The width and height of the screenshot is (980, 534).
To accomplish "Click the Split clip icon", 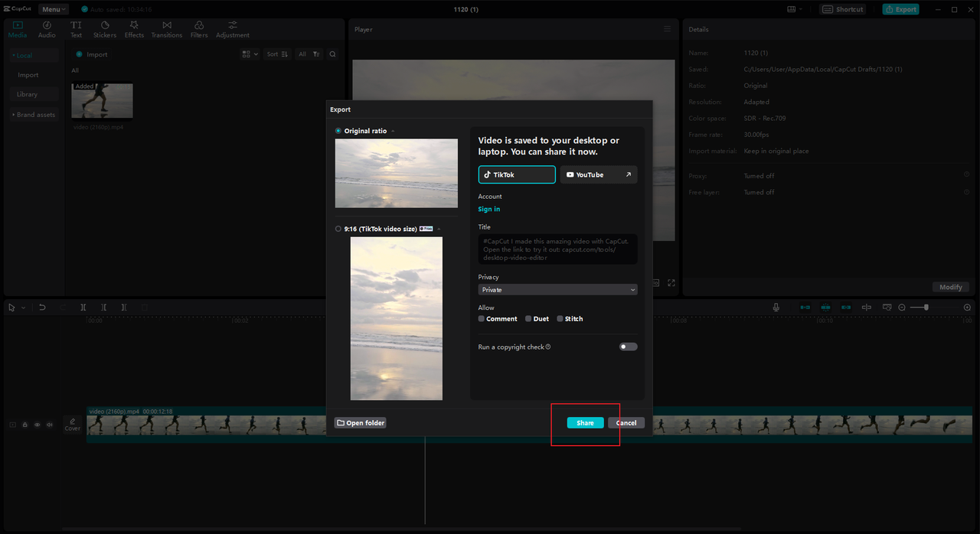I will point(83,307).
